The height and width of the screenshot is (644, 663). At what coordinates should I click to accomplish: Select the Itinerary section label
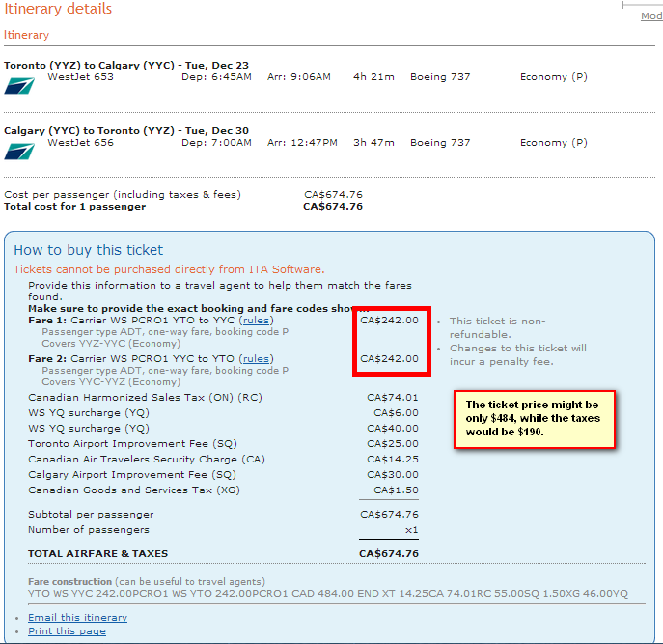[26, 35]
